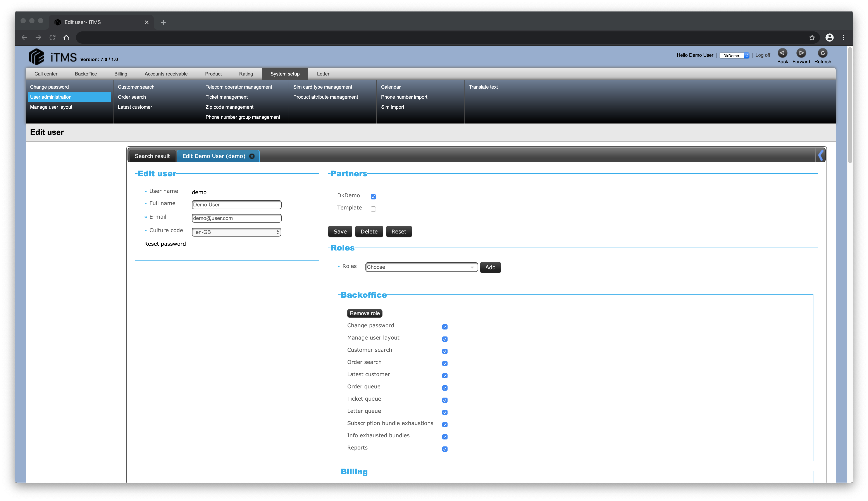The height and width of the screenshot is (501, 868).
Task: Click the iTMS Refresh icon
Action: coord(822,53)
